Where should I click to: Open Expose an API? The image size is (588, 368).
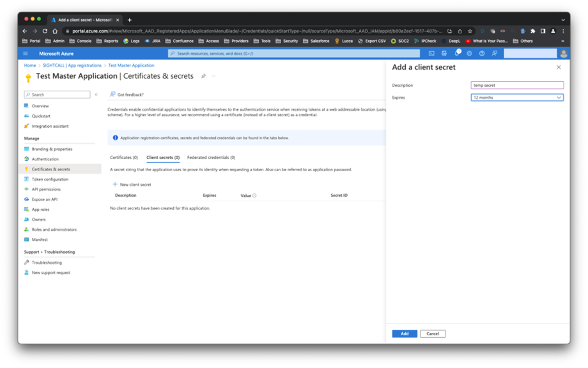click(x=44, y=199)
